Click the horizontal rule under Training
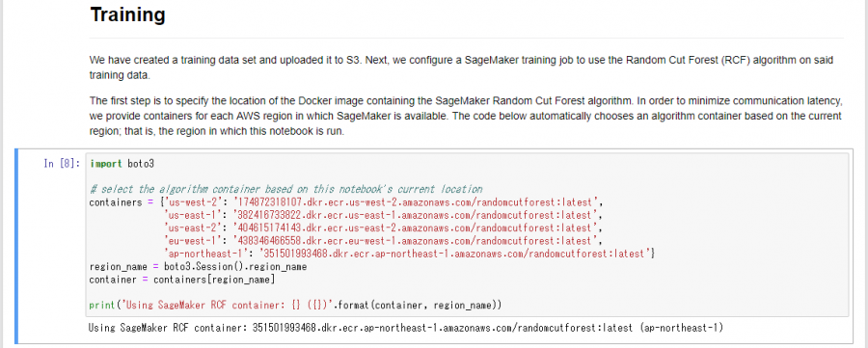 tap(466, 38)
